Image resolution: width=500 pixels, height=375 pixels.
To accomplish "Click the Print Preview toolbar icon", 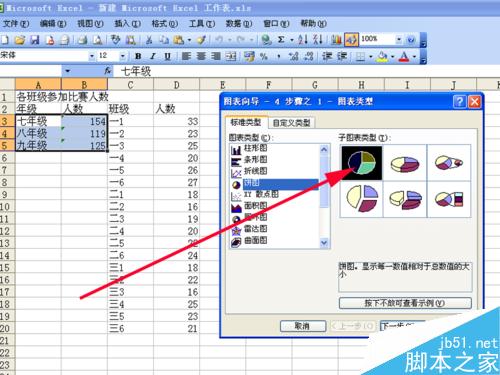I will (x=97, y=40).
